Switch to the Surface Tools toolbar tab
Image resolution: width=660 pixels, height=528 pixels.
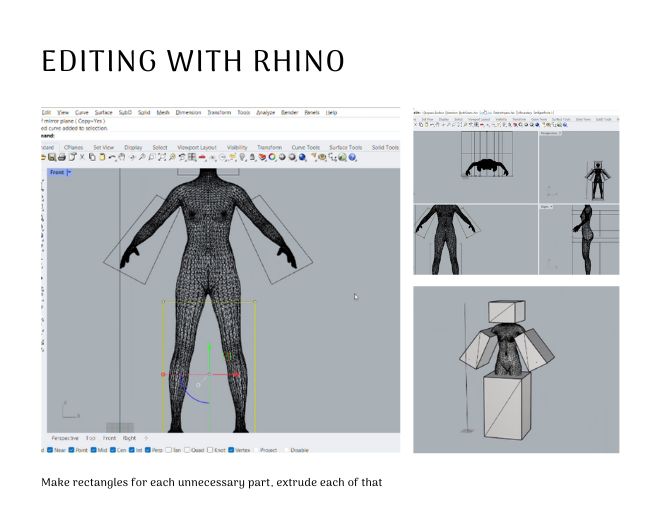point(346,147)
